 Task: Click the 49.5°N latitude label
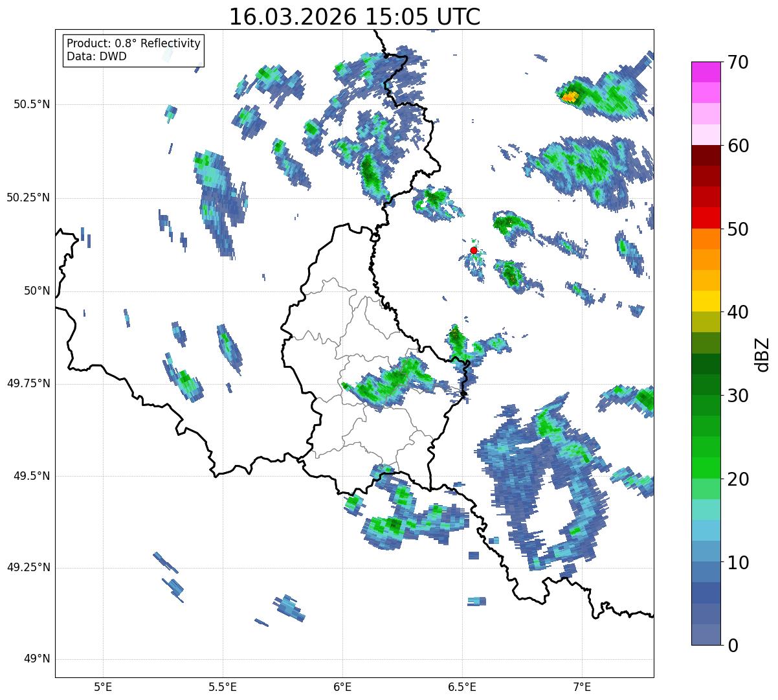point(32,476)
